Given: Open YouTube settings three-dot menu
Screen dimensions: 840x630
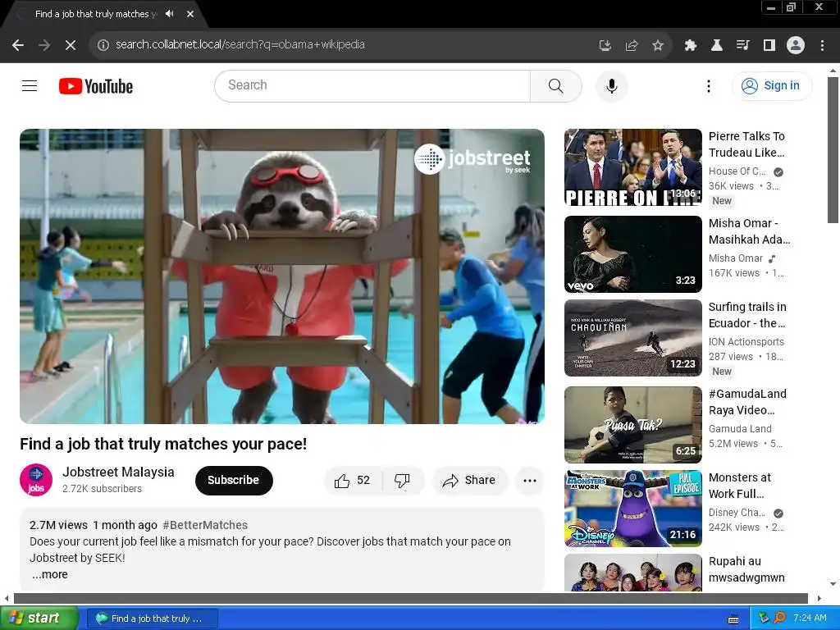Looking at the screenshot, I should click(x=708, y=85).
